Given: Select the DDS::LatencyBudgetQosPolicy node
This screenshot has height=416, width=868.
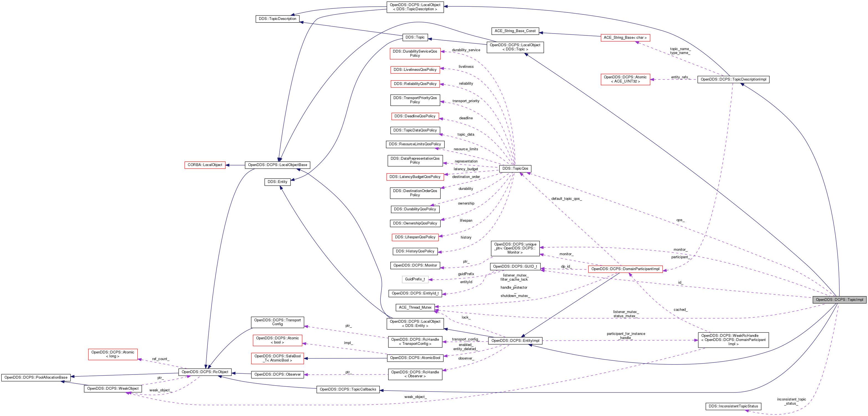Looking at the screenshot, I should tap(415, 177).
